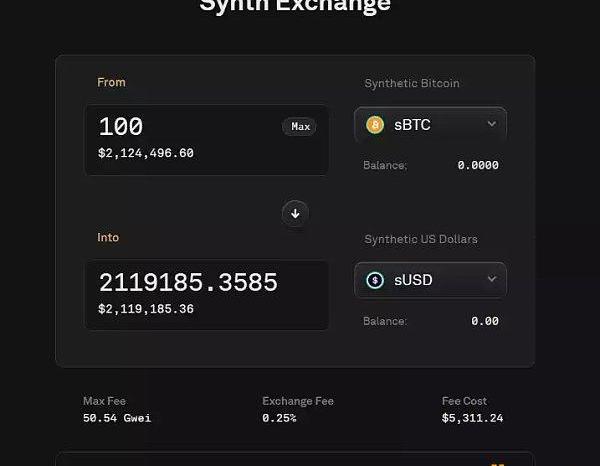Viewport: 600px width, 466px height.
Task: Click the Exchange Fee 0.25% value
Action: [279, 418]
